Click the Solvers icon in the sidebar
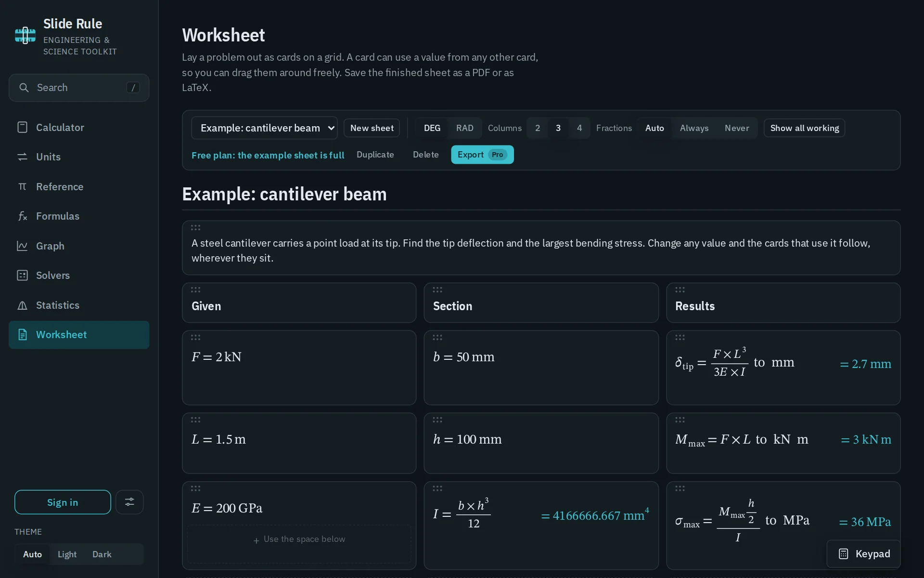Viewport: 924px width, 578px height. pyautogui.click(x=22, y=275)
